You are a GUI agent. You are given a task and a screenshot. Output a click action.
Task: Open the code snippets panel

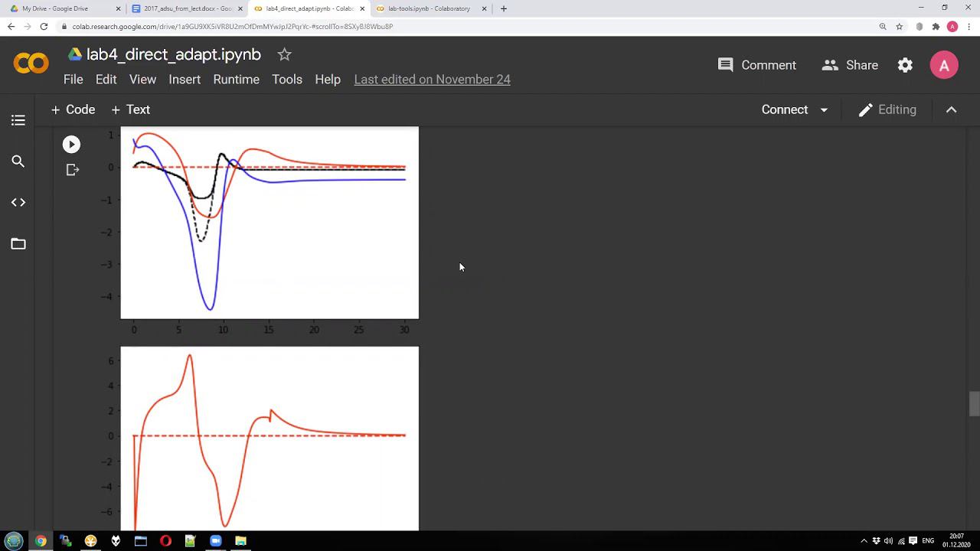[x=18, y=203]
